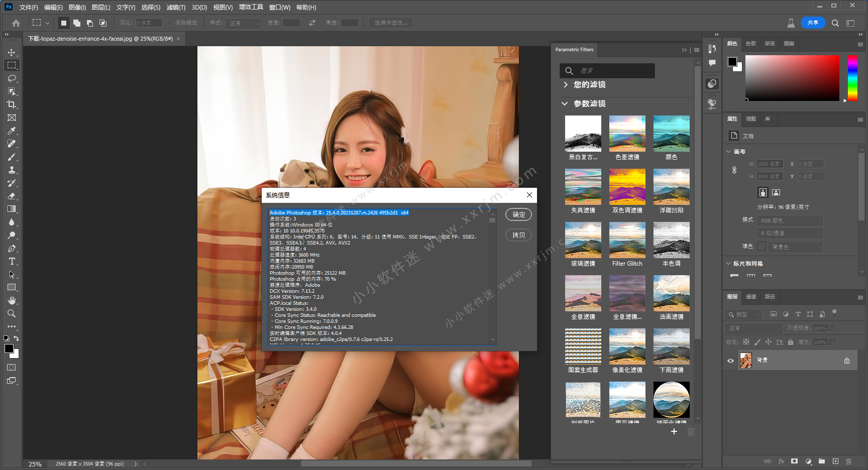Close the 系统信息 dialog with X
This screenshot has width=868, height=470.
pos(529,195)
